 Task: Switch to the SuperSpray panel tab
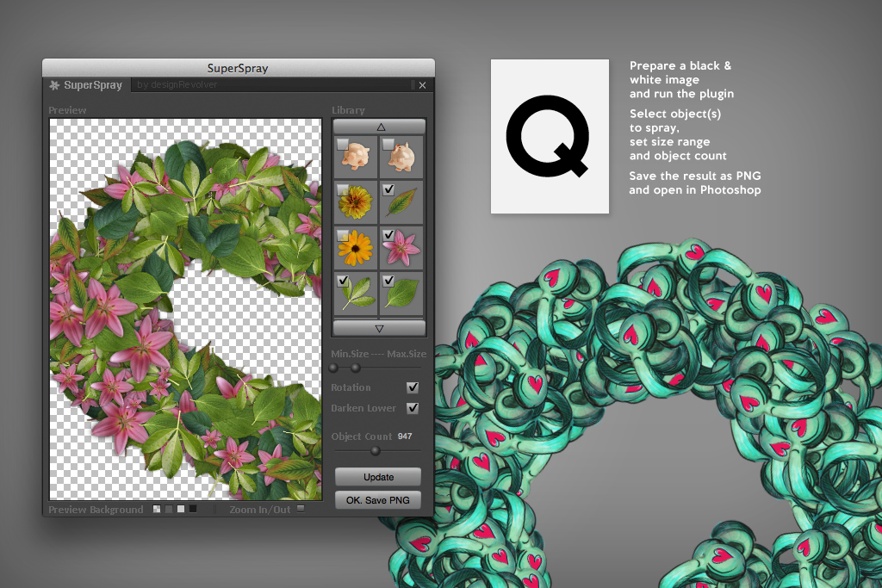pos(92,85)
